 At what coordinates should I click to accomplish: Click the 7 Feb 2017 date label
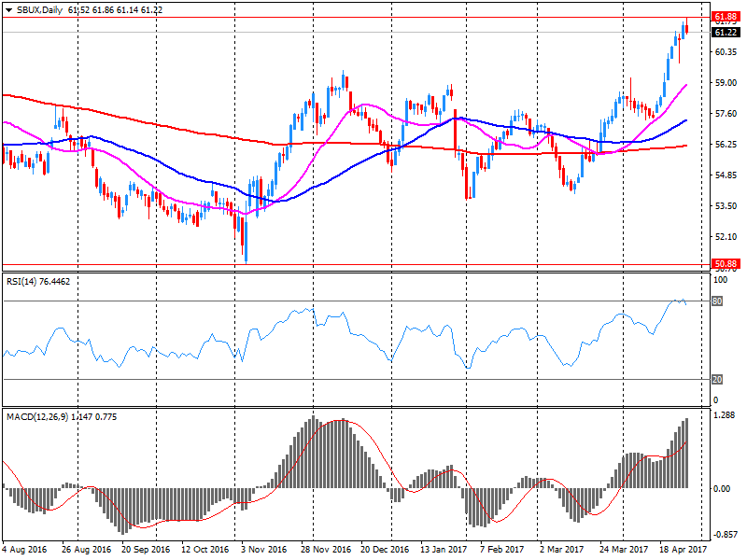(x=501, y=550)
